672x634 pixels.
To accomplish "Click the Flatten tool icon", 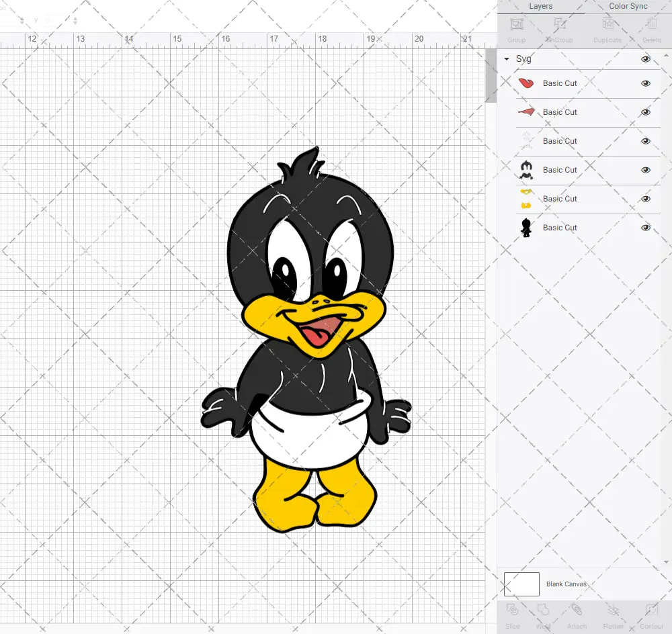I will (614, 610).
